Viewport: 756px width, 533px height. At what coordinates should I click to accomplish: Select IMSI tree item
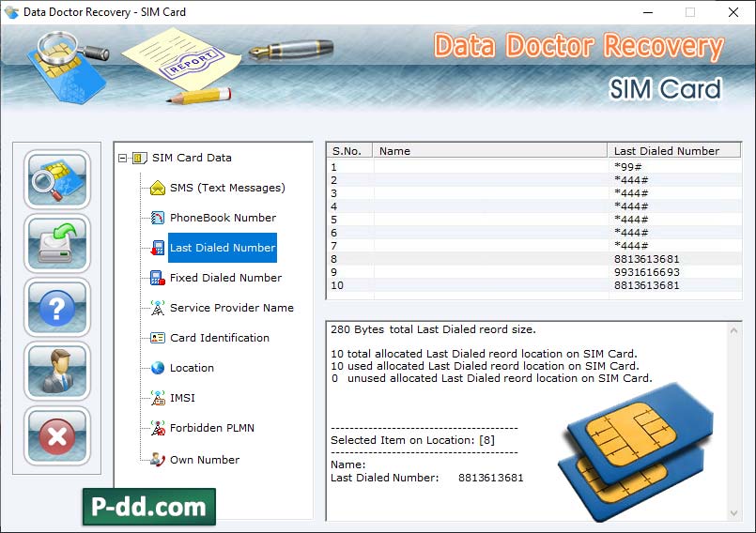pos(182,398)
